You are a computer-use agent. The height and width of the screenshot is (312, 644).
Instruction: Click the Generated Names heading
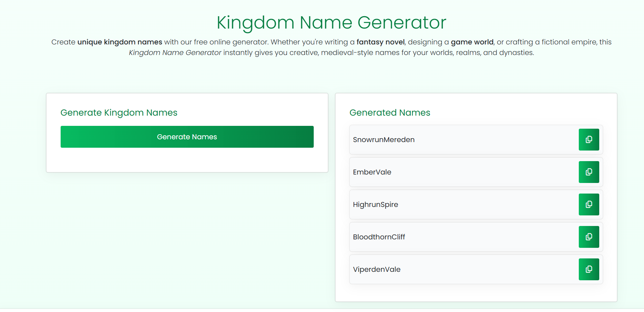(x=390, y=112)
